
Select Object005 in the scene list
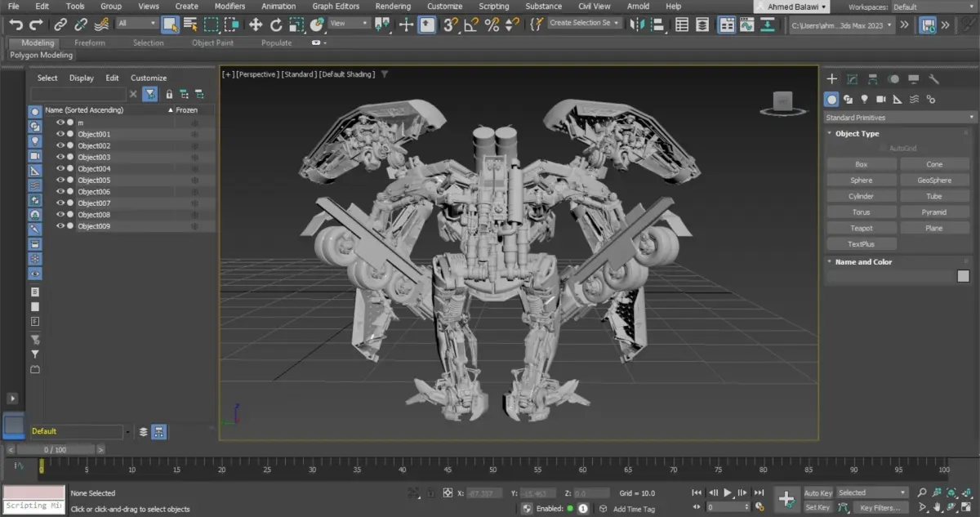pyautogui.click(x=94, y=180)
